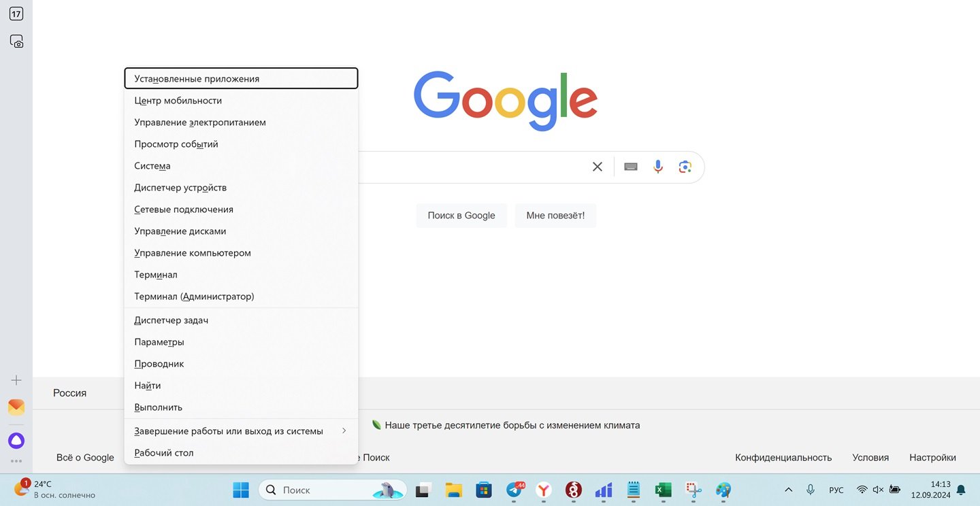Open the Windows Start button
The image size is (980, 506).
(241, 490)
